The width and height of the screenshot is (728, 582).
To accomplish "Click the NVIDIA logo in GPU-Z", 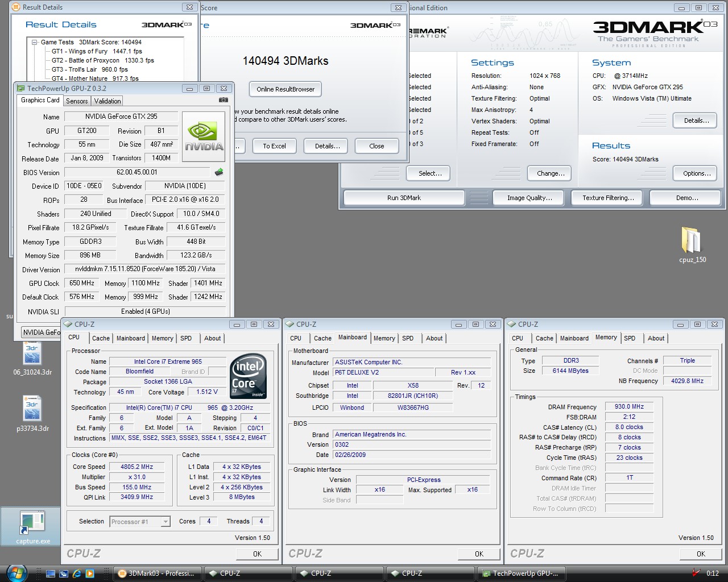I will tap(204, 136).
